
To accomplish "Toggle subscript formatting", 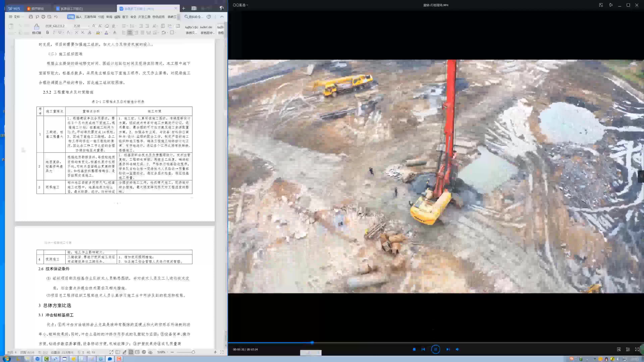I will click(x=83, y=33).
